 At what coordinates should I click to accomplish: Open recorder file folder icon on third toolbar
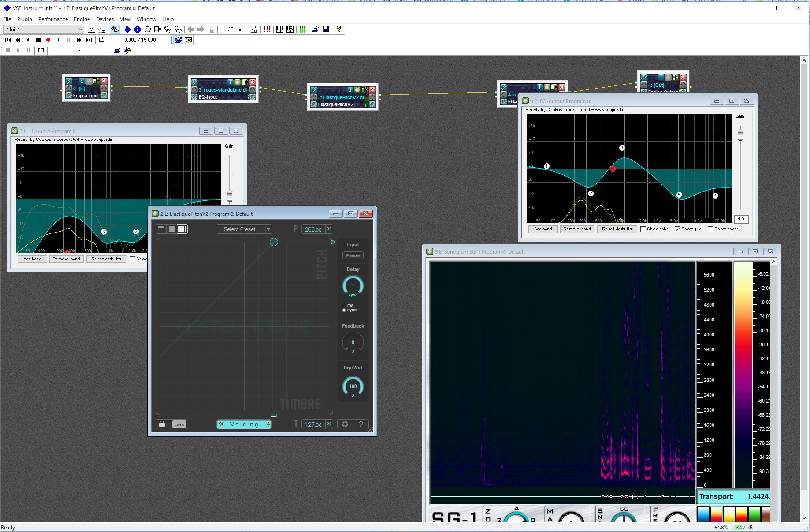pos(117,51)
